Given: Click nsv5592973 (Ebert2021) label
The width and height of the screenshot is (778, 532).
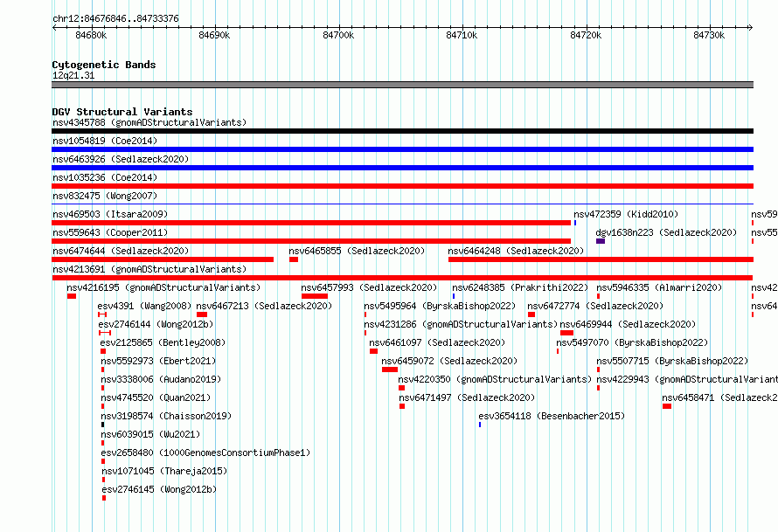Looking at the screenshot, I should pos(158,361).
